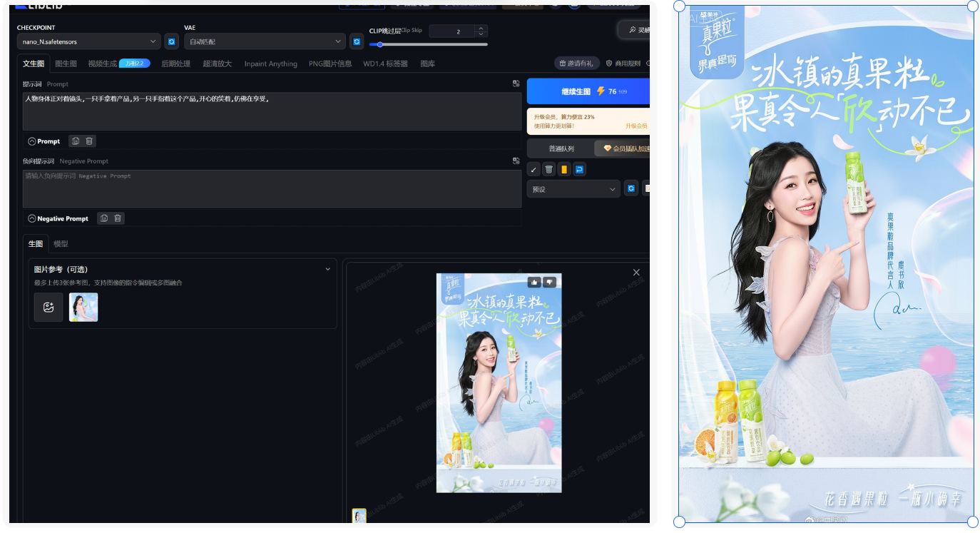Screen dimensions: 980x533
Task: Switch to the 图生图 tab
Action: (x=65, y=63)
